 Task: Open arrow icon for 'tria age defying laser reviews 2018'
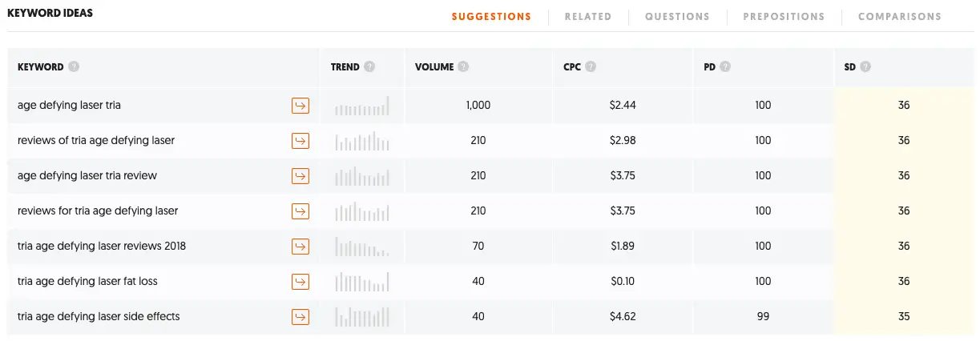(x=300, y=247)
